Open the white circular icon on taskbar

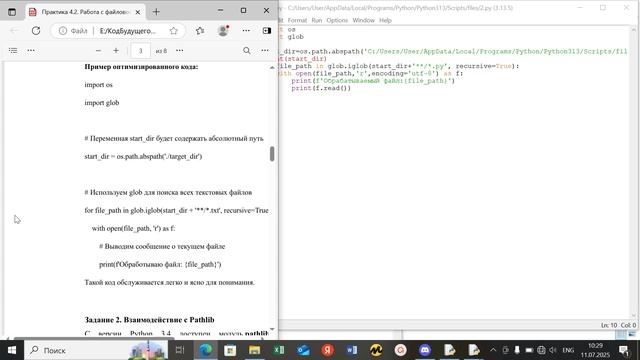(400, 350)
